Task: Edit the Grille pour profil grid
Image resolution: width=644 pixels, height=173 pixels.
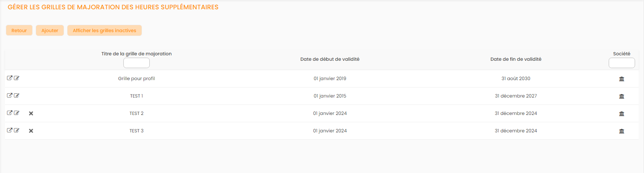Action: 17,78
